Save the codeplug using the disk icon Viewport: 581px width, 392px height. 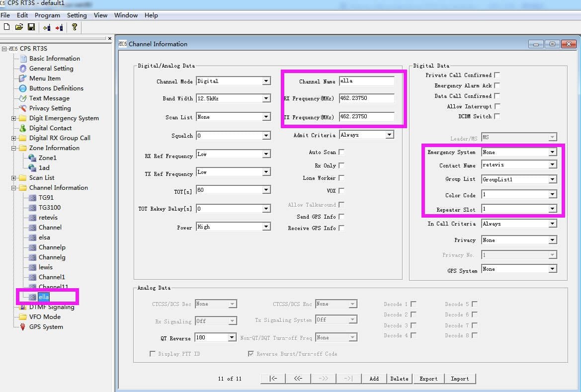tap(31, 27)
